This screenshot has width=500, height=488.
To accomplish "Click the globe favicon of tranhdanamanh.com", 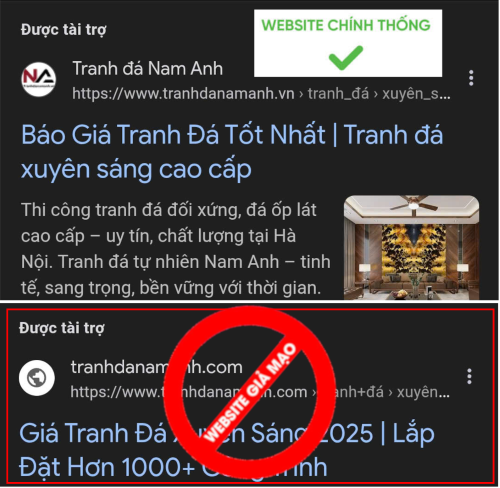I will pyautogui.click(x=37, y=378).
